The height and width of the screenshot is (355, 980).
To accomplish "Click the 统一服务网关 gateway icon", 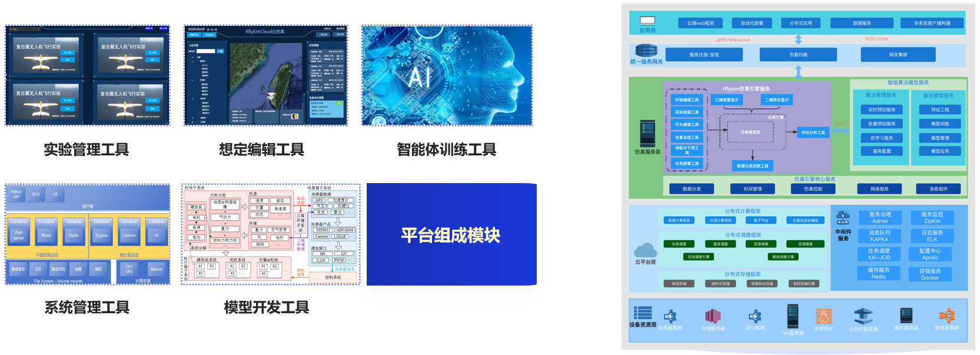I will (x=646, y=51).
